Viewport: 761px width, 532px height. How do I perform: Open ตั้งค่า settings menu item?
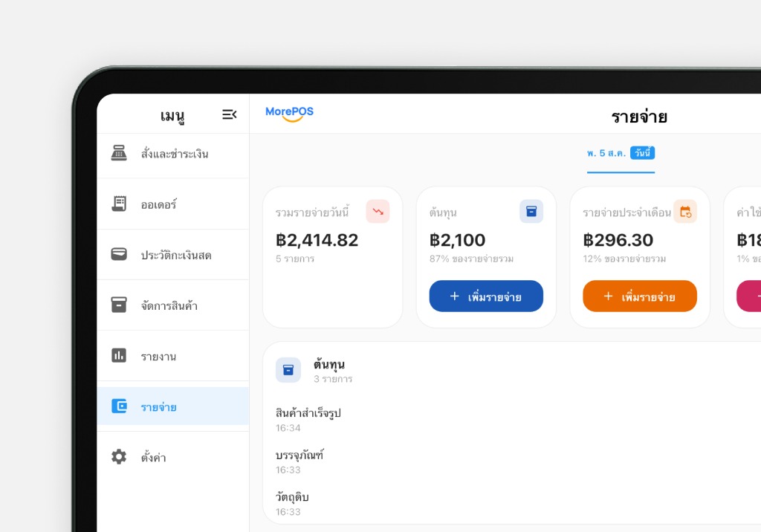tap(173, 457)
